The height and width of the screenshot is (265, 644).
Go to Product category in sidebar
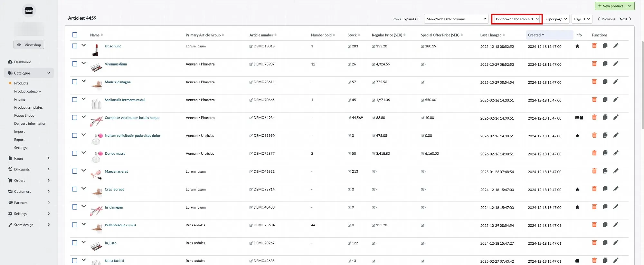[27, 91]
